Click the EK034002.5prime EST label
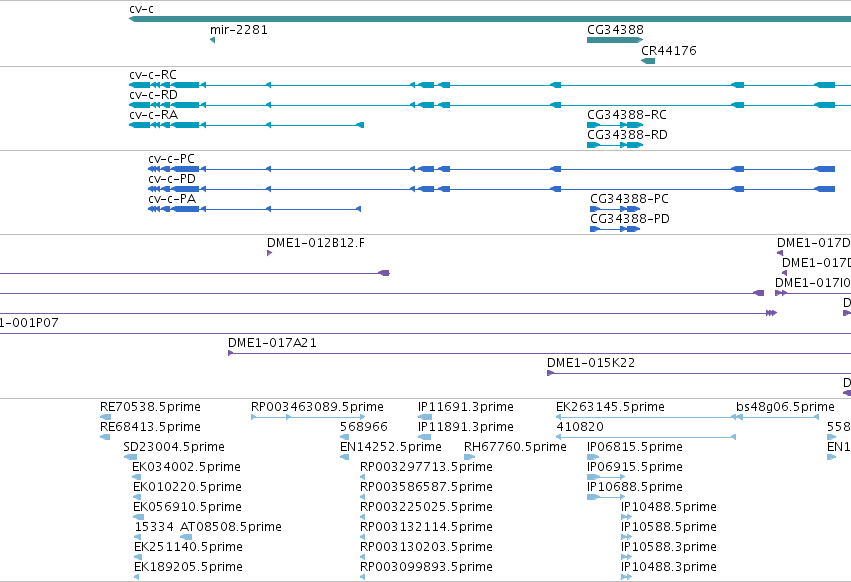The width and height of the screenshot is (851, 582). point(187,467)
